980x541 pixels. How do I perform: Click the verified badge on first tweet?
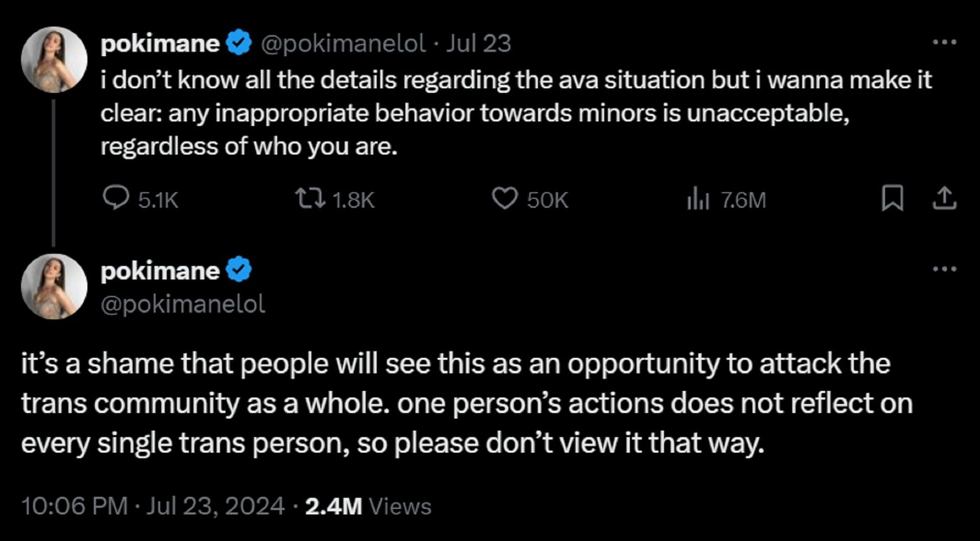click(x=238, y=43)
